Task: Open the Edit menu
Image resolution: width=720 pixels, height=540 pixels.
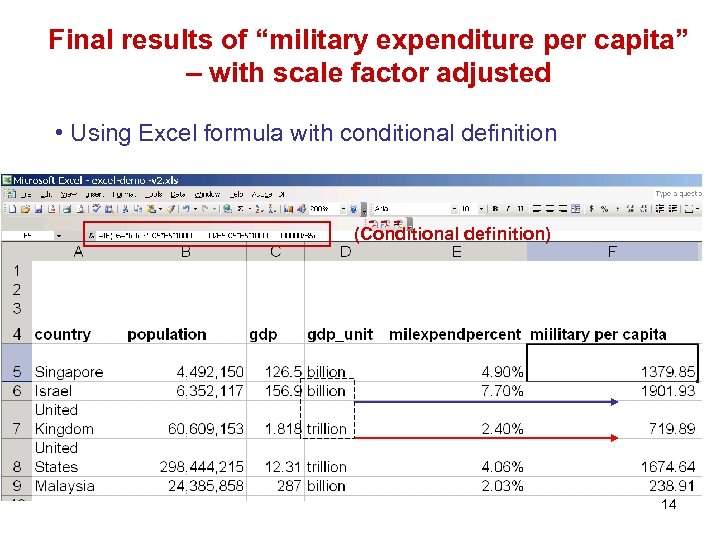Action: coord(46,195)
